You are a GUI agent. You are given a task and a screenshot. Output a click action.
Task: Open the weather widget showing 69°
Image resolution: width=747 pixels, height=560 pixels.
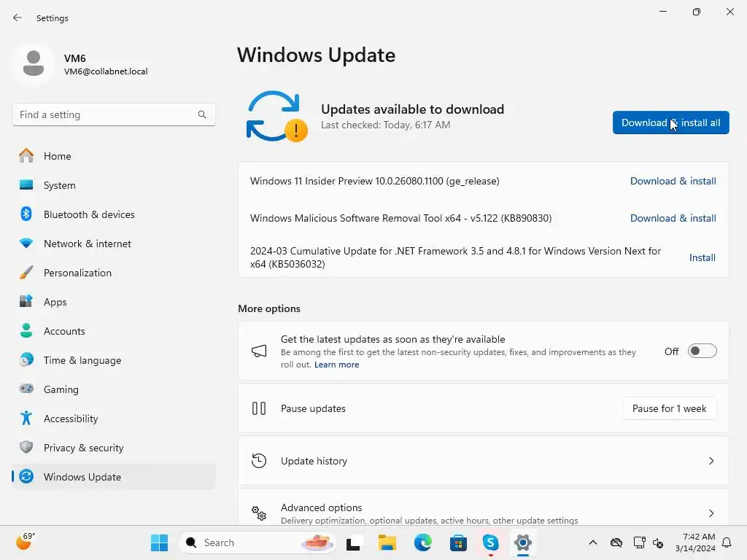25,542
